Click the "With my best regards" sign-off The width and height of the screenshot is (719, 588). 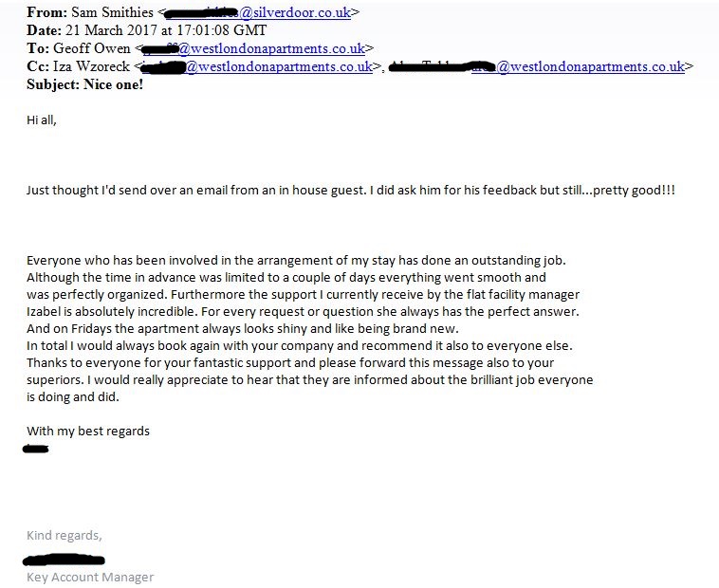click(88, 431)
